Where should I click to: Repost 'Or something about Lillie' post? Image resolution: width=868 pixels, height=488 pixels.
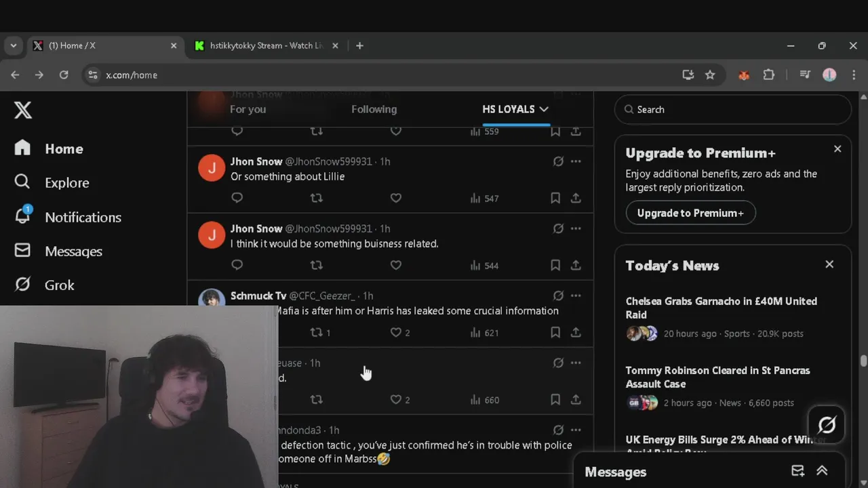click(x=316, y=198)
